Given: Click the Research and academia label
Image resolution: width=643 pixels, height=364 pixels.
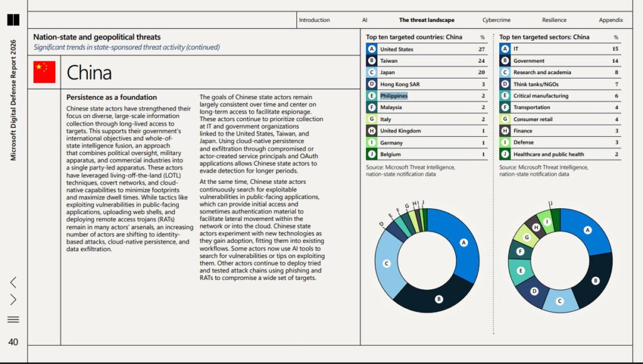Looking at the screenshot, I should [x=542, y=72].
